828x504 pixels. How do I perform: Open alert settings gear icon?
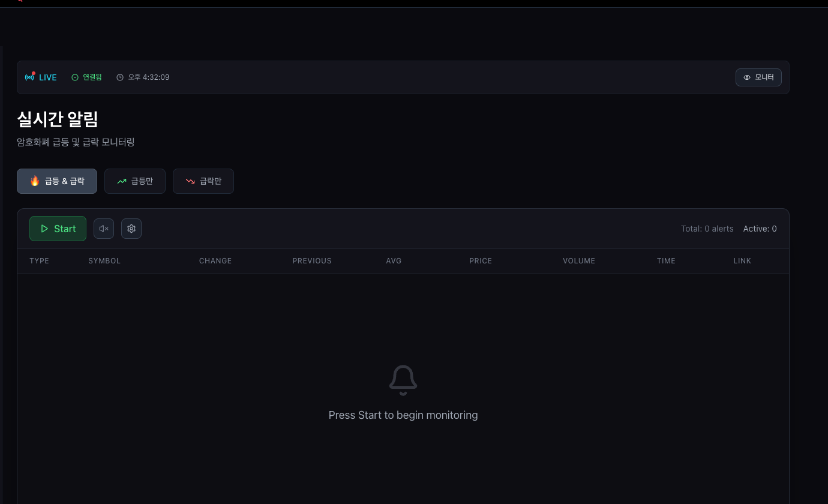[131, 229]
